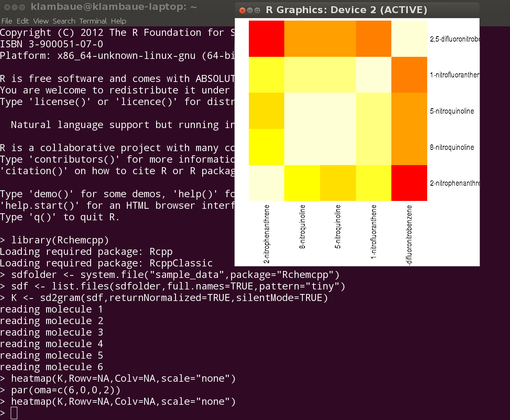This screenshot has height=420, width=510.
Task: Close the klambaue terminal window
Action: point(7,7)
